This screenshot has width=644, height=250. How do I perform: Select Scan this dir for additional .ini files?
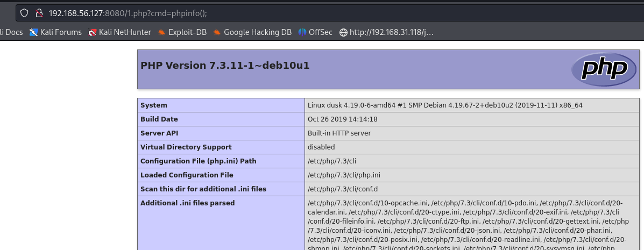203,189
